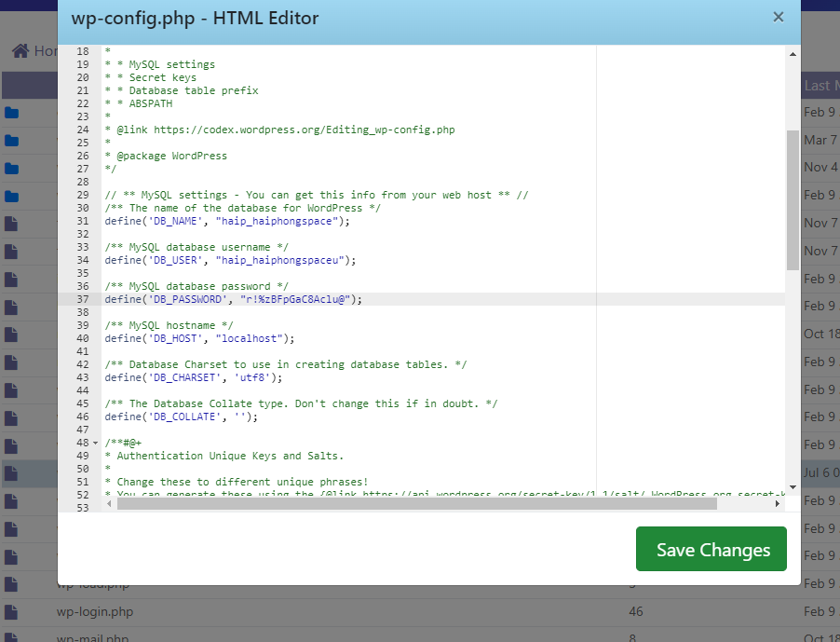Click the editor's vertical scrollbar down arrow

pyautogui.click(x=793, y=487)
